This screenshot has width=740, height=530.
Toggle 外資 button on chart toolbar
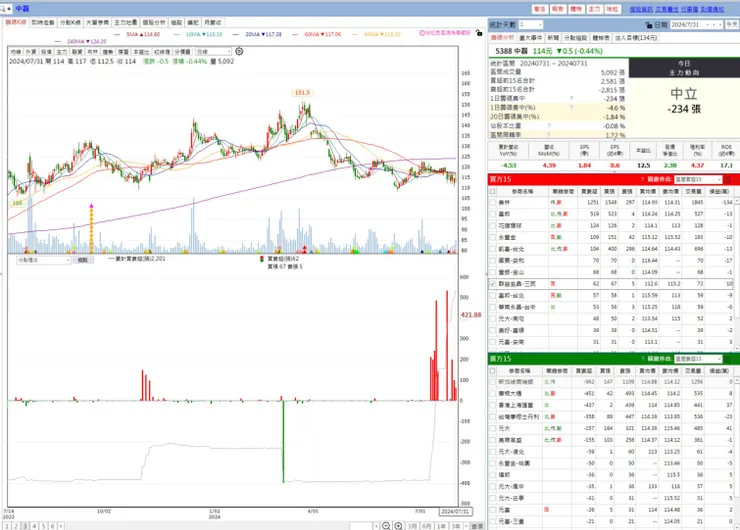coord(31,52)
